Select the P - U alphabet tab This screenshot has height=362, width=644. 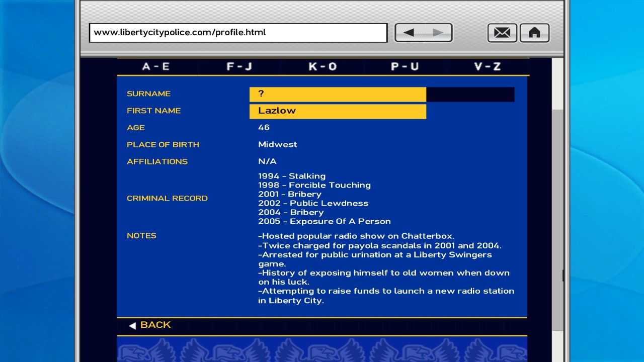coord(405,66)
